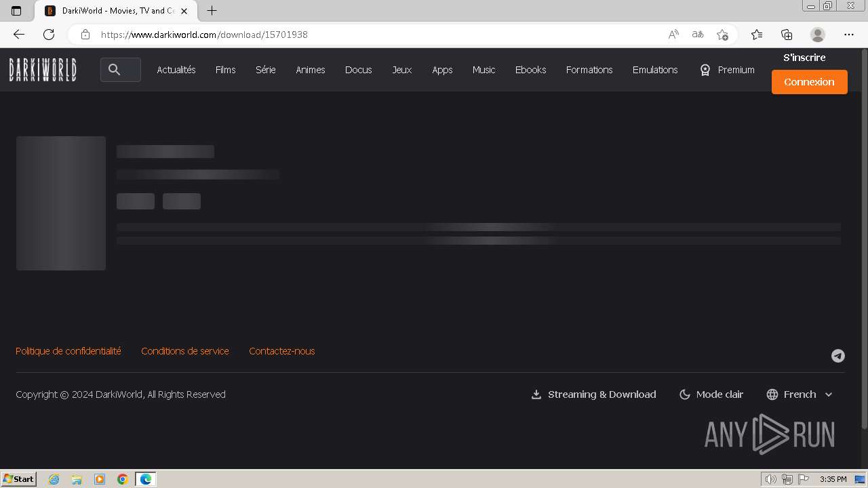Open the Actualités menu
This screenshot has width=868, height=488.
click(x=176, y=70)
